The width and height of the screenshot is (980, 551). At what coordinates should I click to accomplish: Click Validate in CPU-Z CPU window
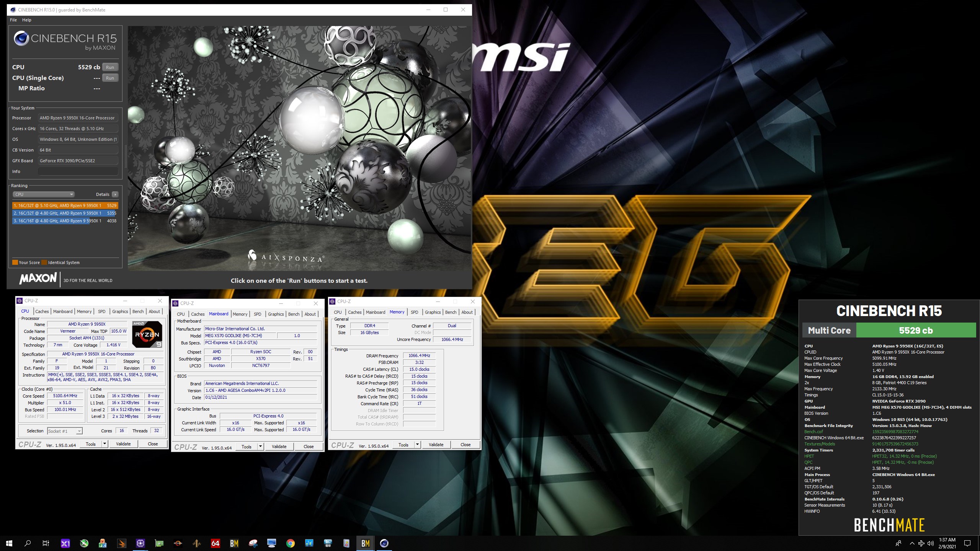coord(123,444)
